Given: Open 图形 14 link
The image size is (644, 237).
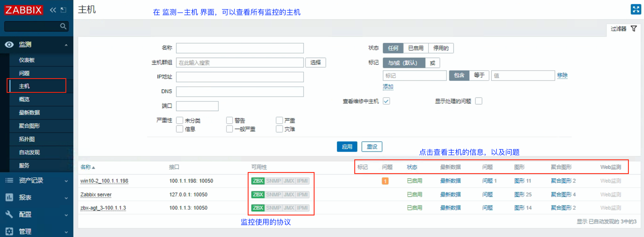Looking at the screenshot, I should 523,208.
